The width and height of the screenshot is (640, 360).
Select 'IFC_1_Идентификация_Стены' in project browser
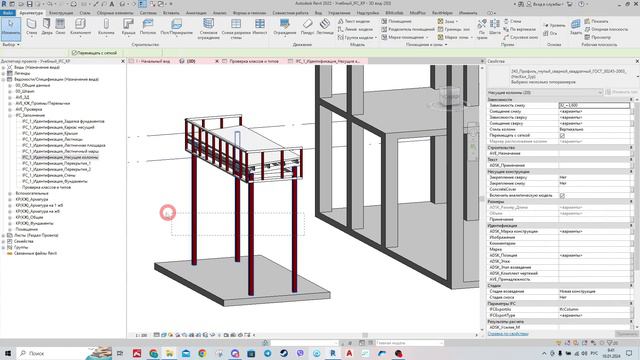49,176
